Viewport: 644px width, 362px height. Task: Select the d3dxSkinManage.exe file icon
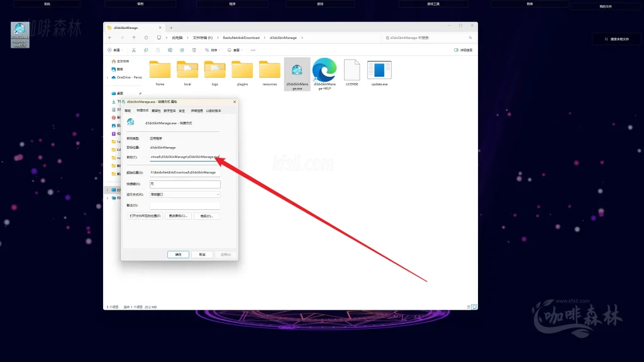(297, 71)
